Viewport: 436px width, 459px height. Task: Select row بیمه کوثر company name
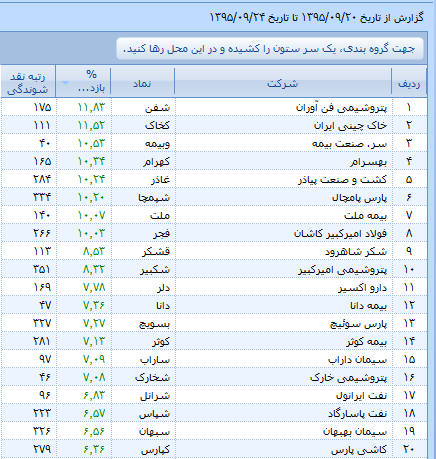click(366, 342)
